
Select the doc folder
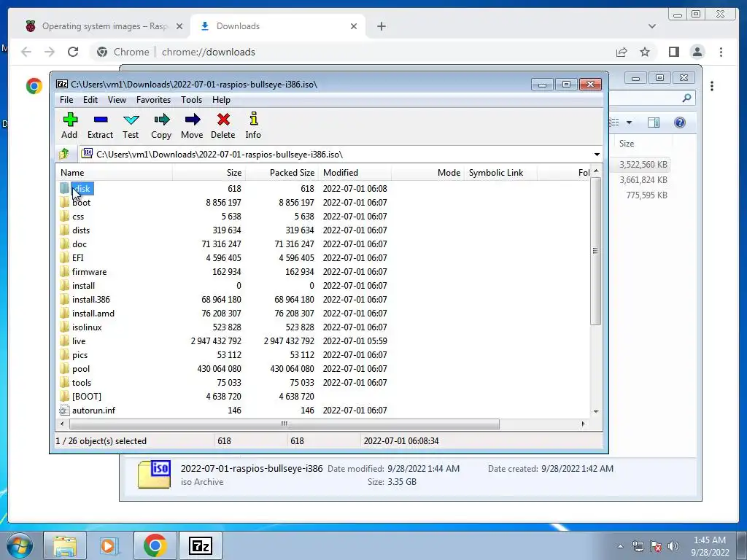(x=80, y=244)
